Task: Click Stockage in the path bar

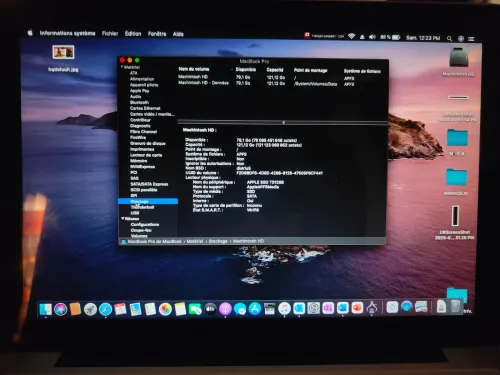Action: tap(218, 241)
